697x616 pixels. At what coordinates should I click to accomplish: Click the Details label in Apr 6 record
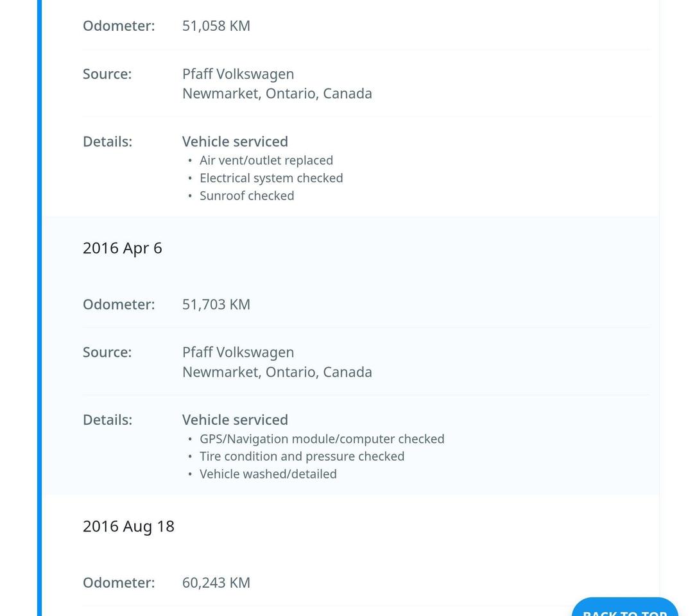107,420
